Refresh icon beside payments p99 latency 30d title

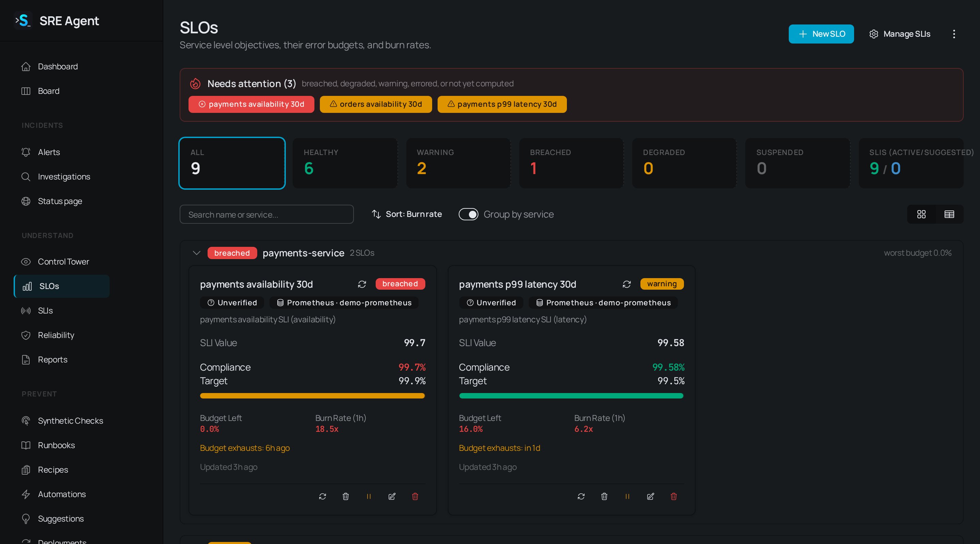tap(626, 284)
